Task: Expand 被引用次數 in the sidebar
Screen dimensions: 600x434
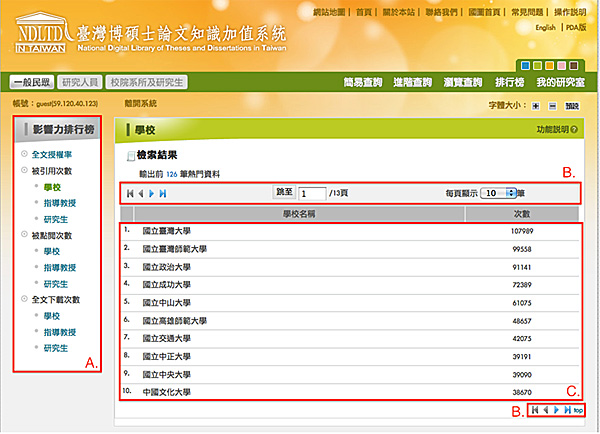Action: pos(50,171)
